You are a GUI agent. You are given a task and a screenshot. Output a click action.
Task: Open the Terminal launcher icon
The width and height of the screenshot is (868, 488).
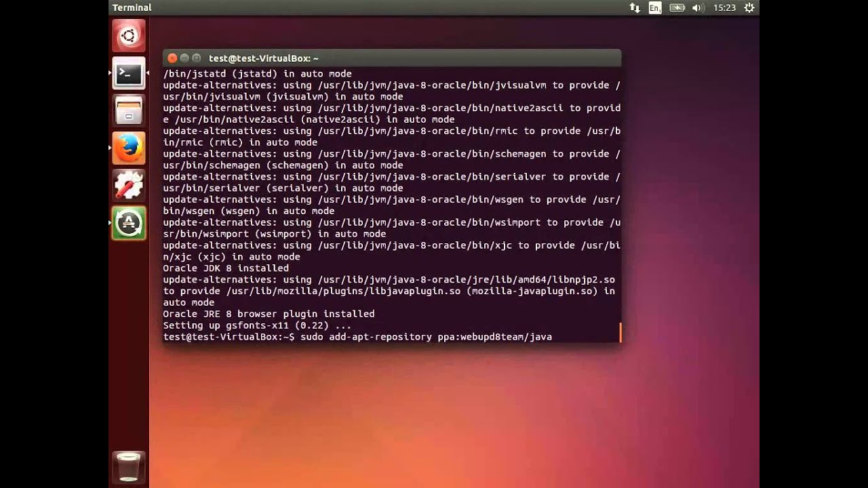tap(129, 74)
